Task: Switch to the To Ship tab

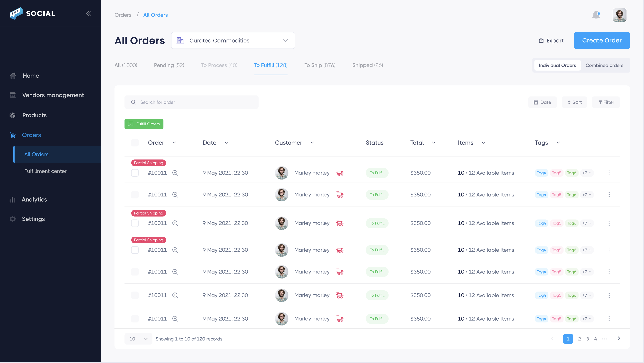Action: [320, 65]
